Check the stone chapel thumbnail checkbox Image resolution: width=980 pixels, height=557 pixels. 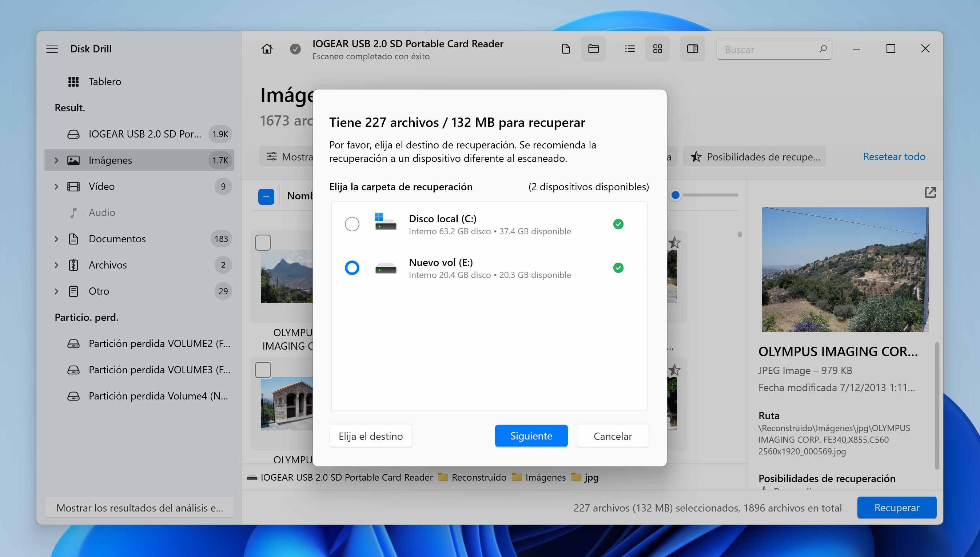263,370
